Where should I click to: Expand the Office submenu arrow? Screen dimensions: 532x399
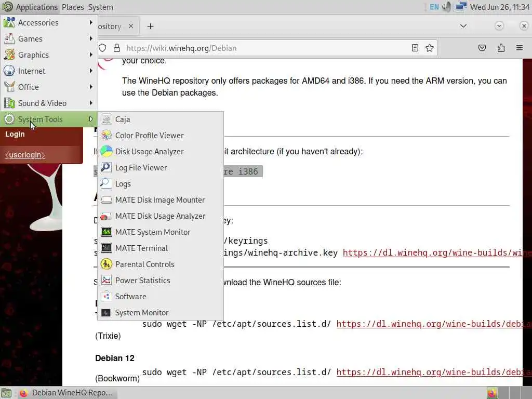90,87
